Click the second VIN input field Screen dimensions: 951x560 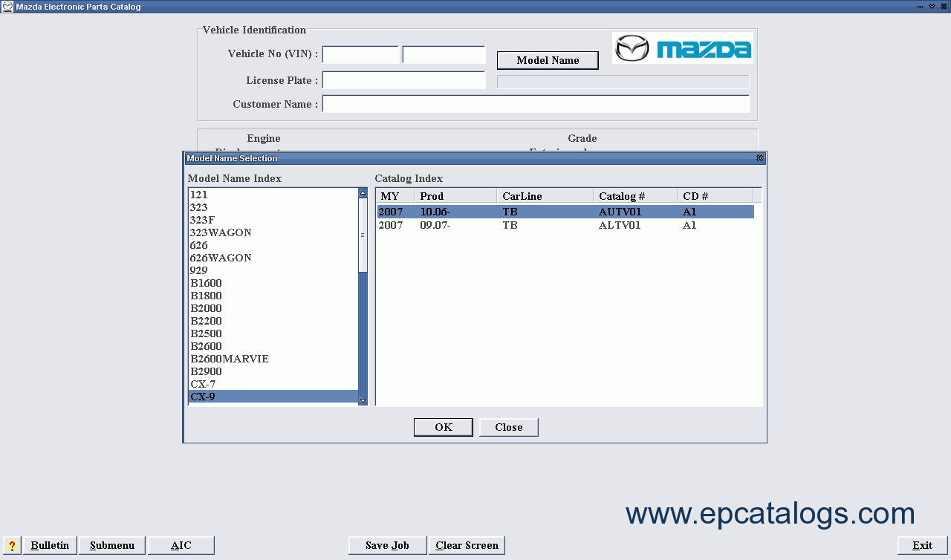coord(444,55)
